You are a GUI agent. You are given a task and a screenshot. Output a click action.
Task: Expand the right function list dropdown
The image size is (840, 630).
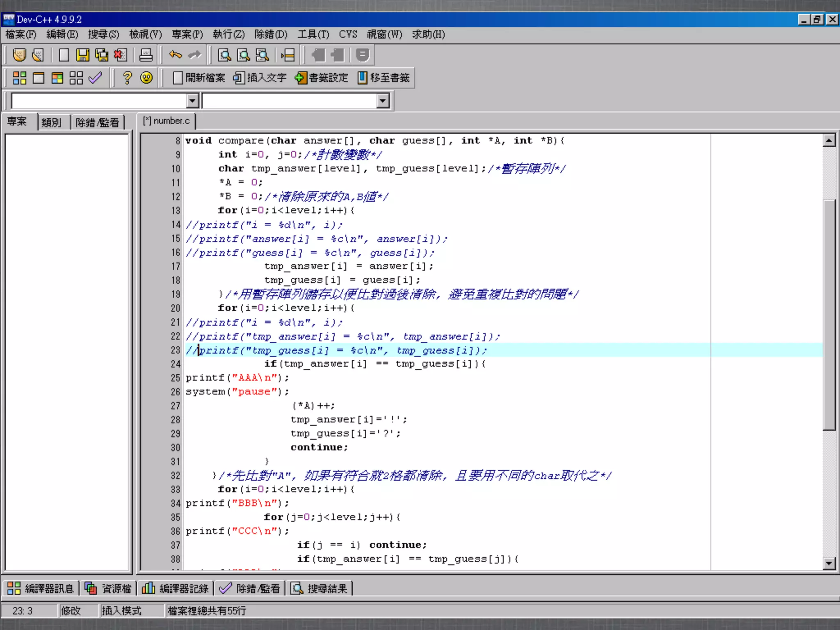pyautogui.click(x=383, y=100)
